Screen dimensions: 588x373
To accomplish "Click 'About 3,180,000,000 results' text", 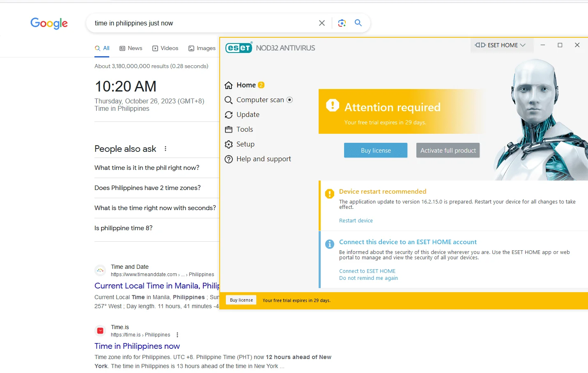I will pyautogui.click(x=151, y=66).
